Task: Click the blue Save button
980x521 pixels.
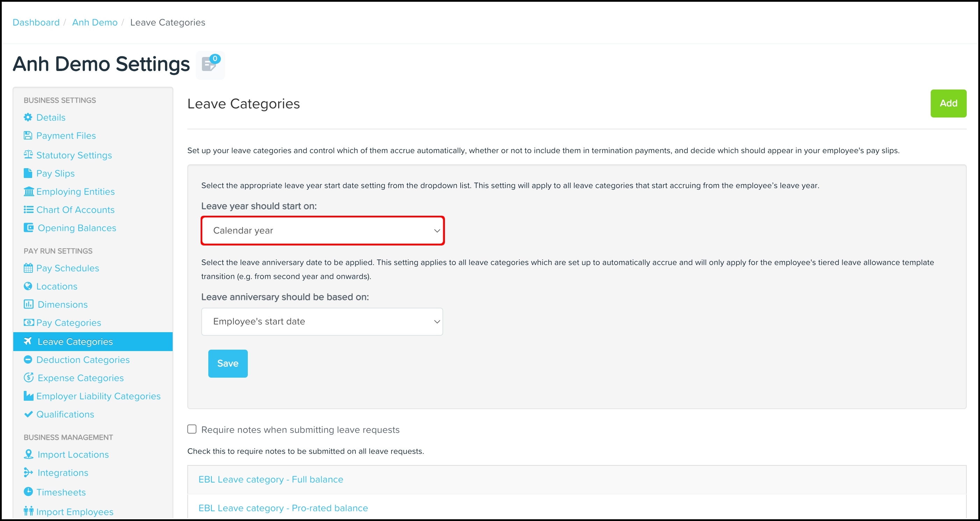Action: click(228, 363)
